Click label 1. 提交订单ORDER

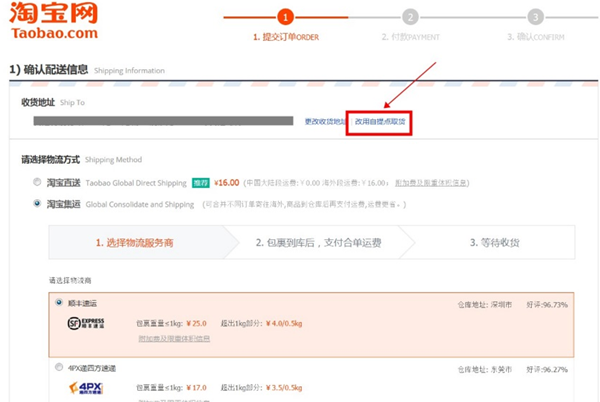coord(286,37)
